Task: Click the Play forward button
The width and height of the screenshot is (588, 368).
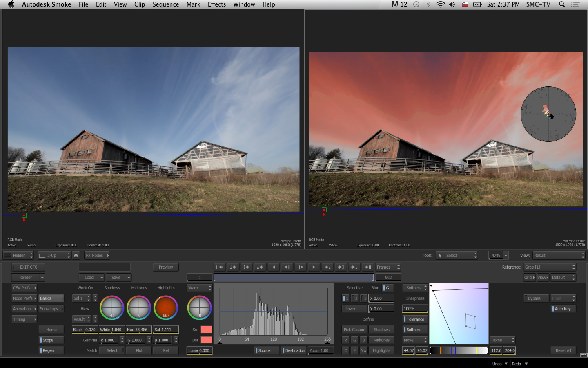Action: coord(314,267)
